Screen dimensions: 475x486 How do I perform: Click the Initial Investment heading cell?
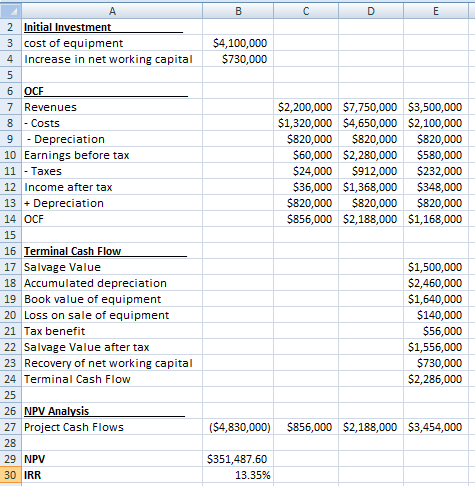112,27
